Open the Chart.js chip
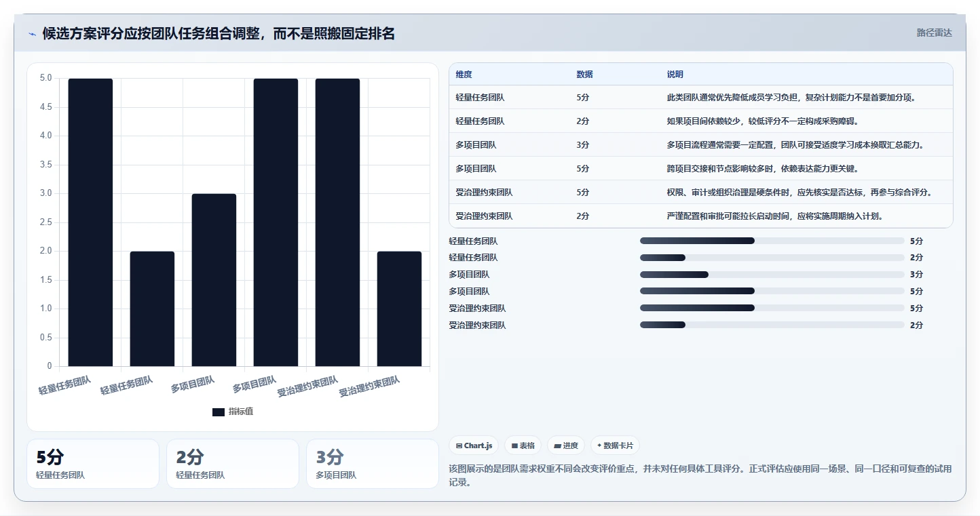Screen dimensions: 980x516 (474, 445)
